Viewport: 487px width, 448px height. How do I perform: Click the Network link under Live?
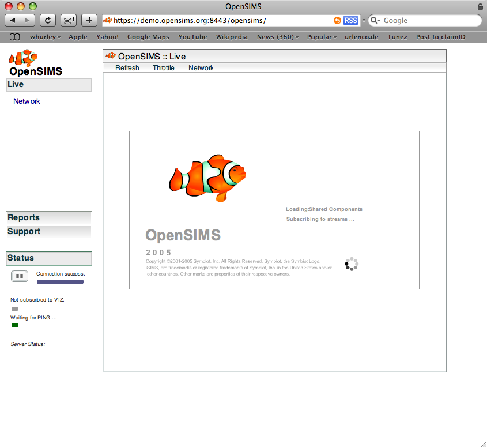27,101
